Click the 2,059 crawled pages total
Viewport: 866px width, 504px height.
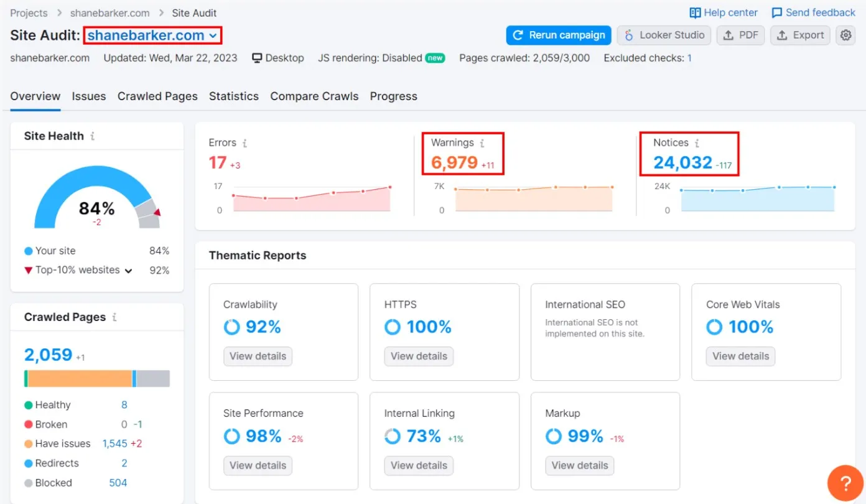(49, 355)
